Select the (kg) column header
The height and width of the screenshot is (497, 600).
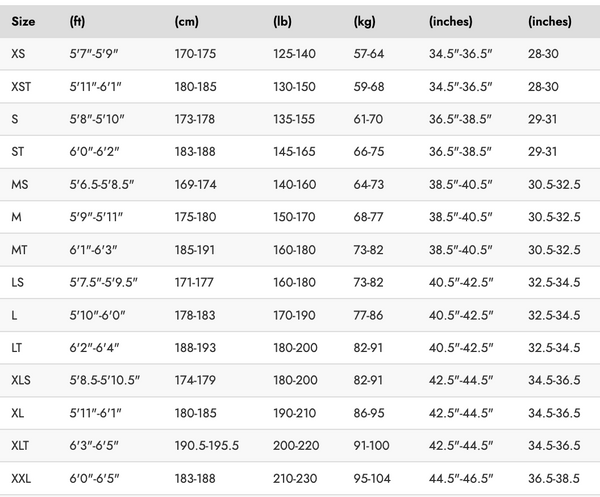coord(365,21)
